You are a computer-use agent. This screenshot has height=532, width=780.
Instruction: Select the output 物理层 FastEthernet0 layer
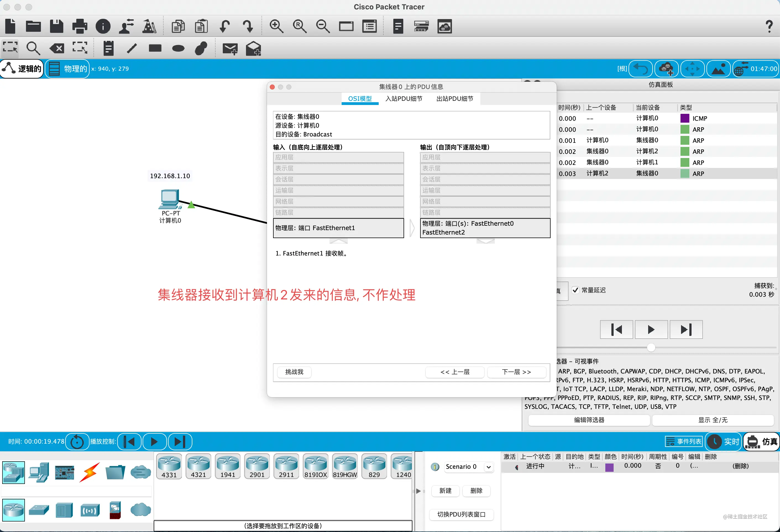point(485,228)
